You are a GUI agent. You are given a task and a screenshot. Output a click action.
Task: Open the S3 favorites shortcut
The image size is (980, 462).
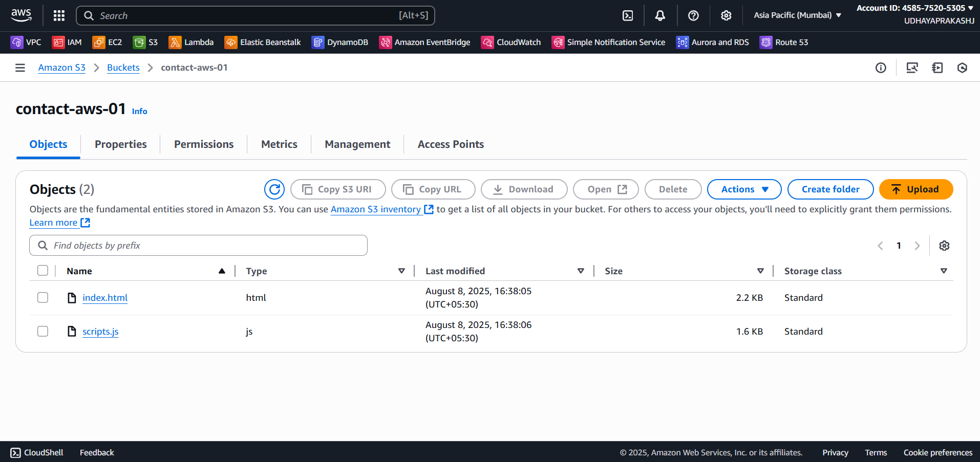pos(145,42)
